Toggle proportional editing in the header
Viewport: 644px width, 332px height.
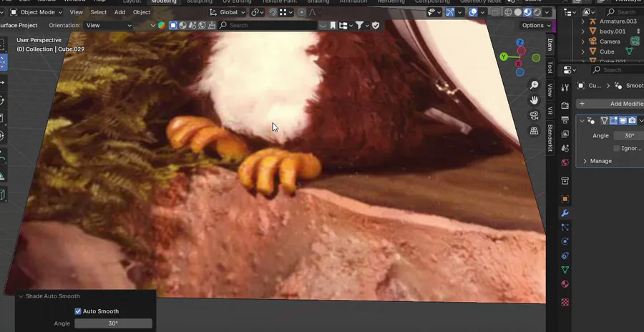click(301, 12)
